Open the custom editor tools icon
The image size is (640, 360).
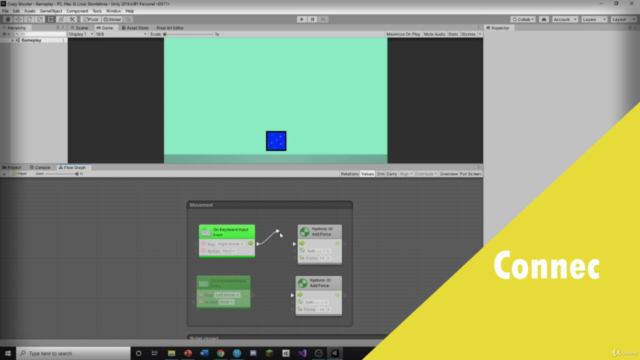click(x=72, y=19)
